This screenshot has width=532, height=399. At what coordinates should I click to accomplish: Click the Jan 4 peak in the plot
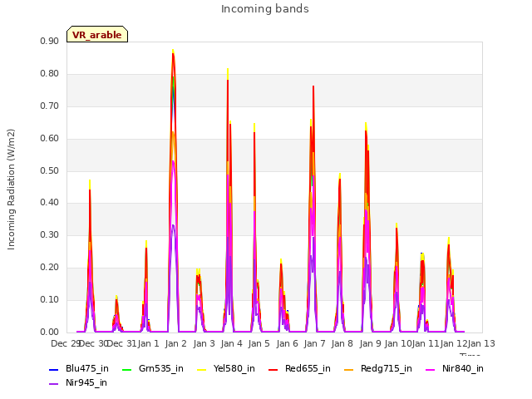point(228,70)
